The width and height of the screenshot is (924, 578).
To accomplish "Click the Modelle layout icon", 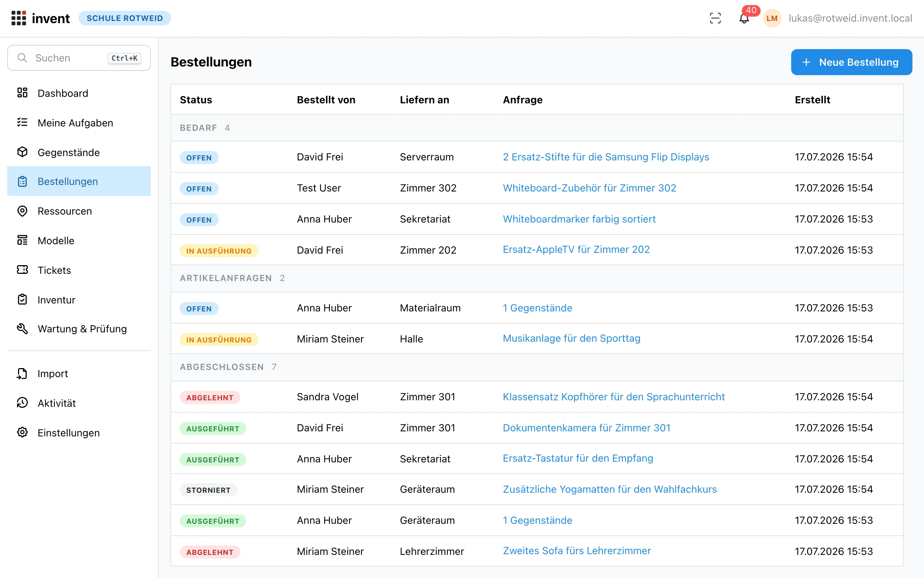I will coord(22,241).
